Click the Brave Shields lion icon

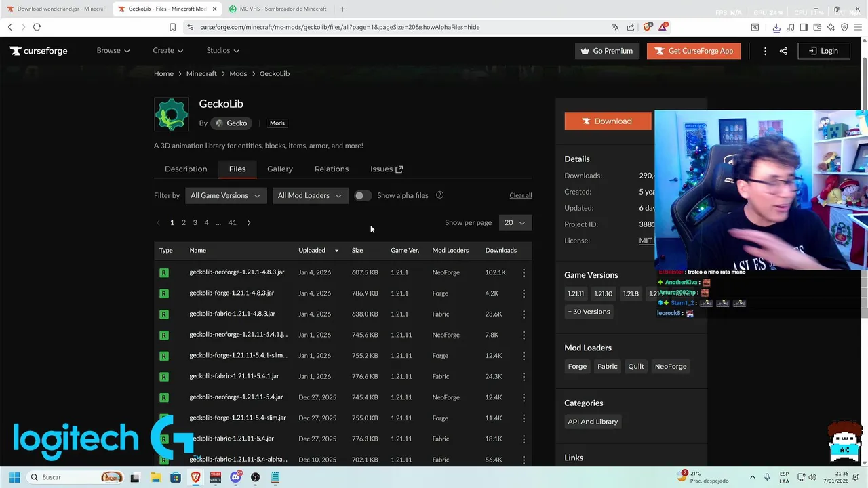coord(647,27)
